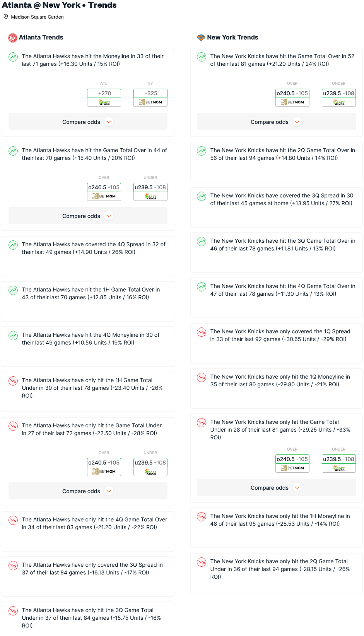Click green uptrend icon beside Knicks 3Q Spread trend
The height and width of the screenshot is (636, 364).
coord(202,196)
